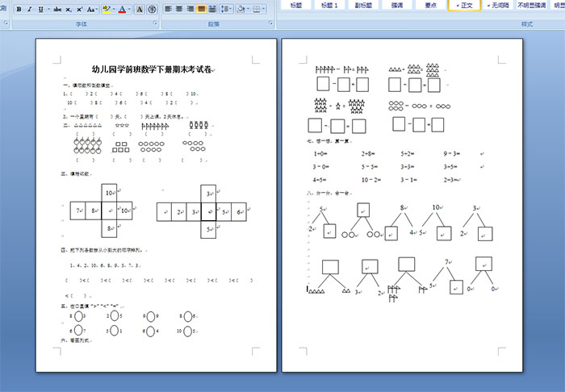565x392 pixels.
Task: Align text left
Action: [x=168, y=9]
